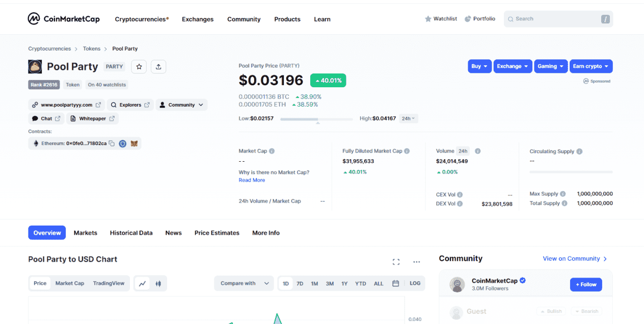Click Total Supply info icon
This screenshot has width=644, height=324.
565,203
